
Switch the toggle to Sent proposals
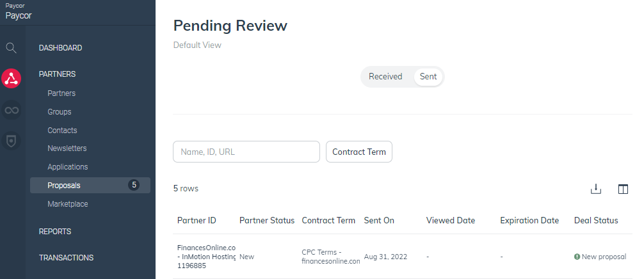[x=428, y=77]
